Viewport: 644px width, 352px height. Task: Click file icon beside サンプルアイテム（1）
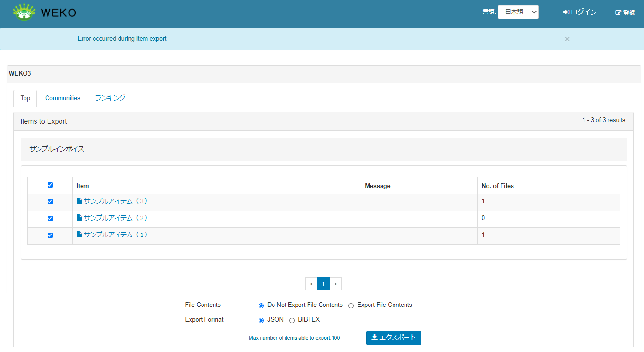80,235
